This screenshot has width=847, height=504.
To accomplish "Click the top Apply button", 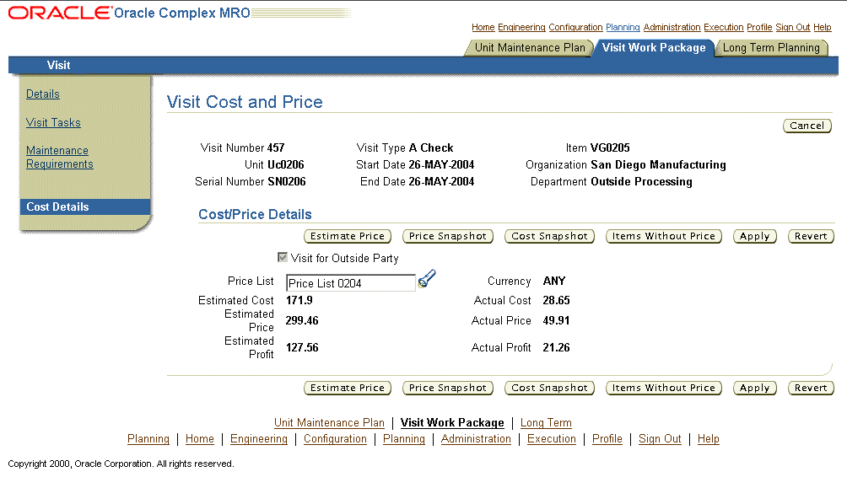I will tap(755, 236).
